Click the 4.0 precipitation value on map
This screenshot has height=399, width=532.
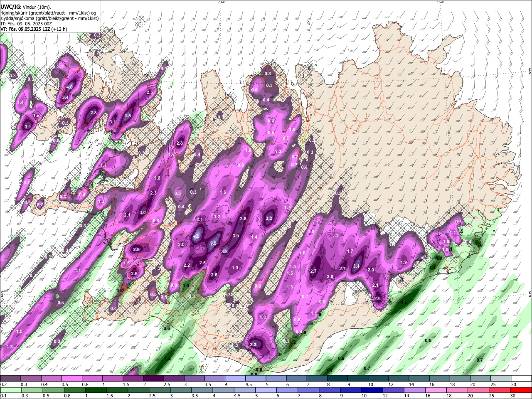(x=69, y=87)
